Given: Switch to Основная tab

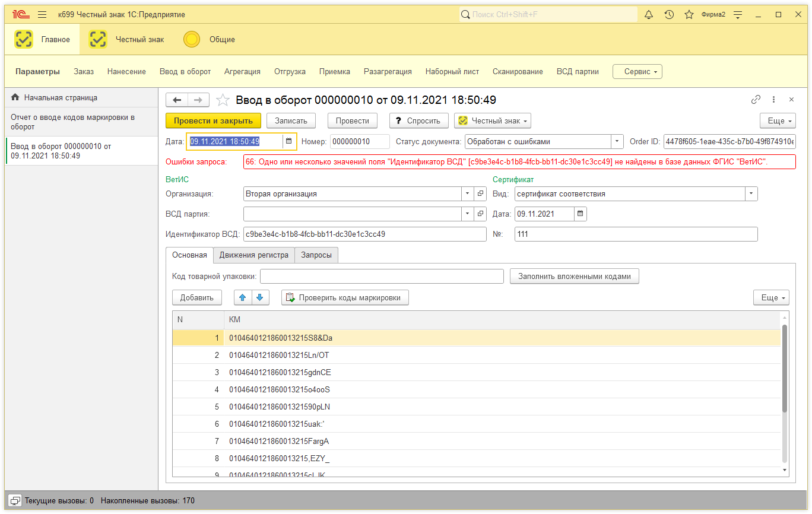Looking at the screenshot, I should [189, 255].
